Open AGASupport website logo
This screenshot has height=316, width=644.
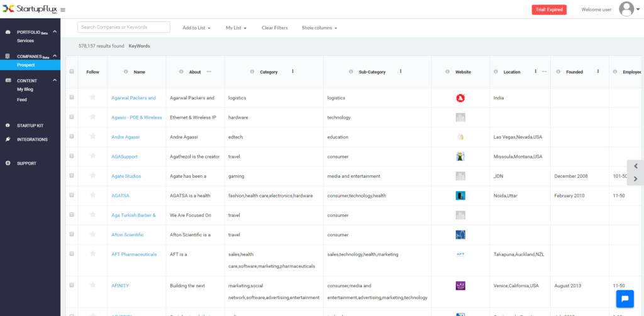tap(460, 156)
